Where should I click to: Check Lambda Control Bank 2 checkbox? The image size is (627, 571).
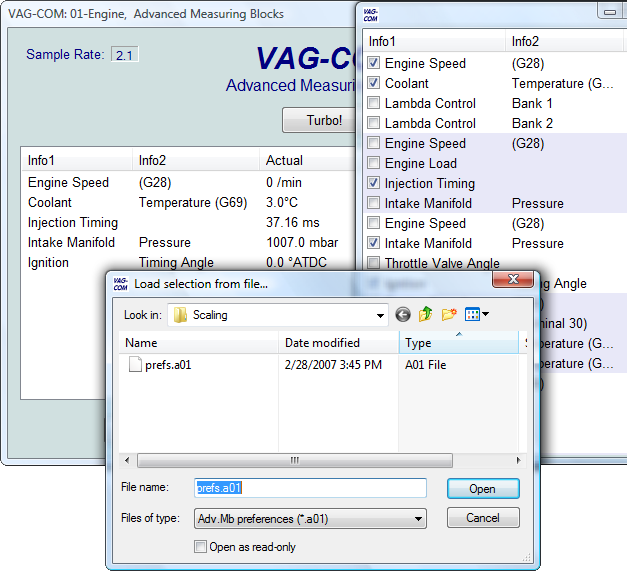tap(373, 123)
